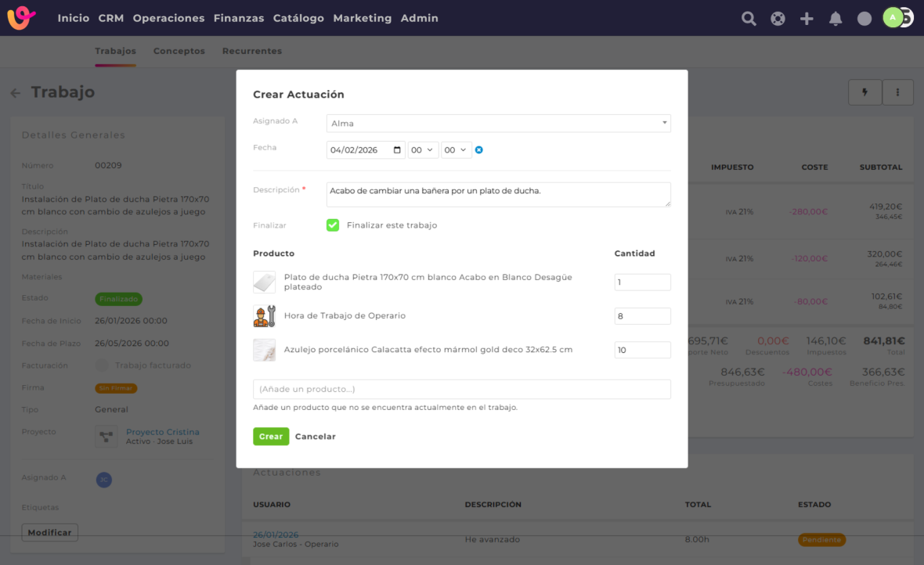This screenshot has width=924, height=565.
Task: Clear the date with the blue X icon
Action: (x=479, y=150)
